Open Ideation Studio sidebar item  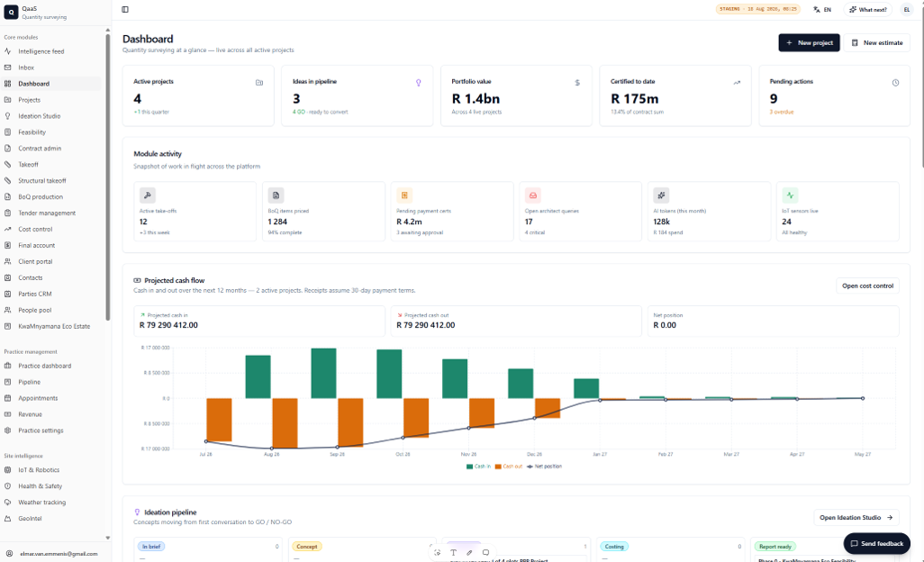pos(52,116)
